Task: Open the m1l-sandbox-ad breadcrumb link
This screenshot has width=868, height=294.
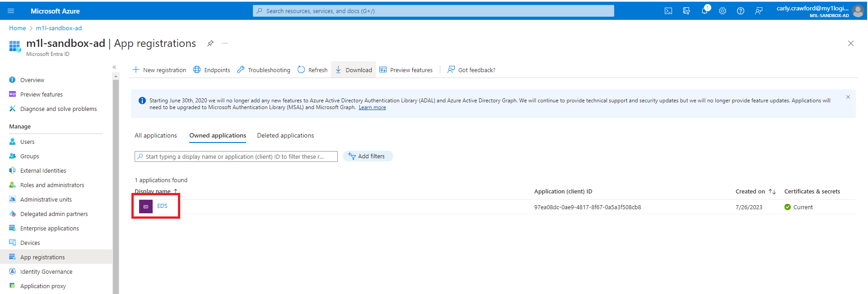Action: [x=59, y=28]
